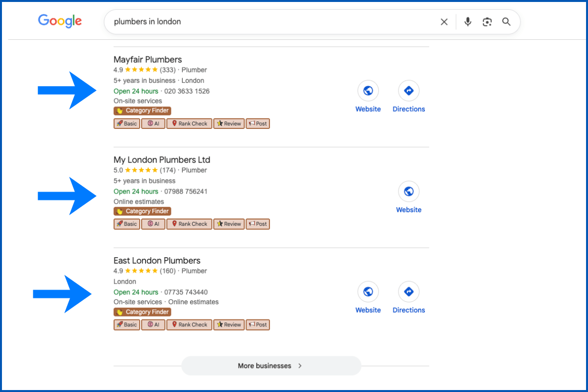Screen dimensions: 588x392
Task: Start voice search with microphone icon
Action: (468, 22)
